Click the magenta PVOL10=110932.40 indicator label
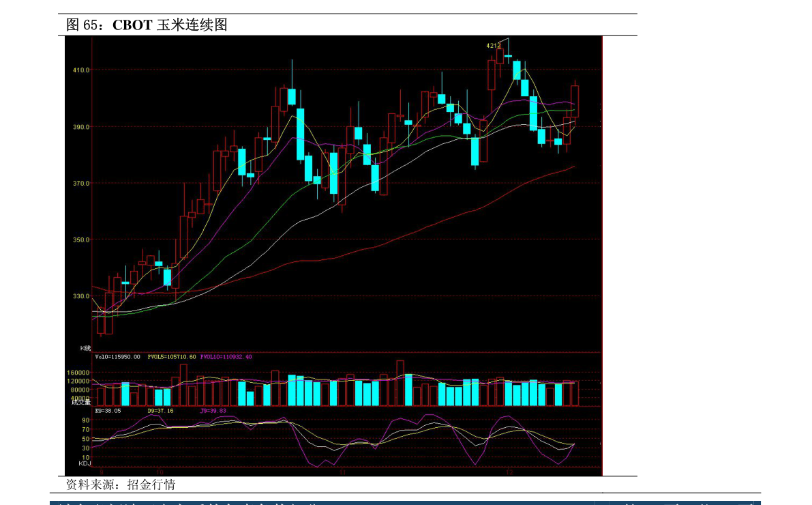This screenshot has width=812, height=505. (226, 357)
